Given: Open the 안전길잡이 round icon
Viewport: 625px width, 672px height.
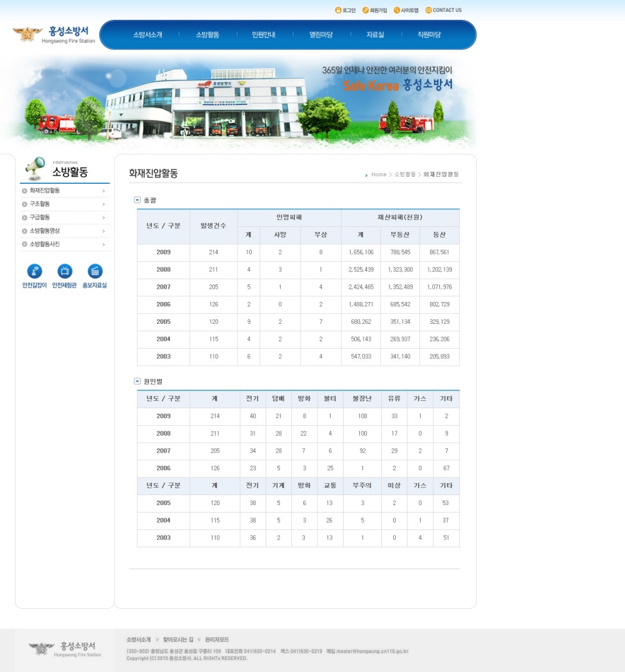Looking at the screenshot, I should 34,271.
